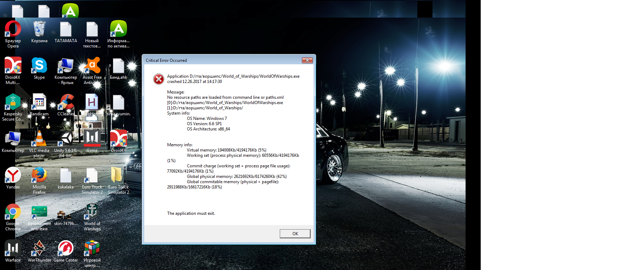Click the 'Working set (process physical memory)' line
The width and height of the screenshot is (644, 270).
tap(243, 155)
